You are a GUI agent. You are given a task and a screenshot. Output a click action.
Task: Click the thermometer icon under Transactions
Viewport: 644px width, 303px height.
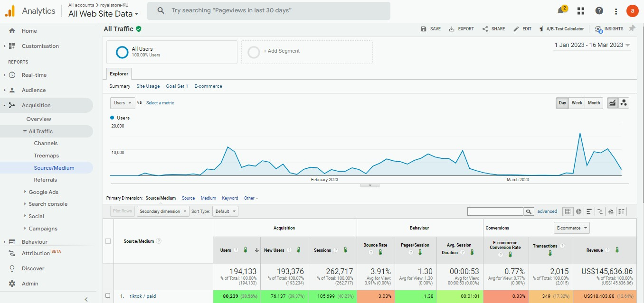coord(550,253)
